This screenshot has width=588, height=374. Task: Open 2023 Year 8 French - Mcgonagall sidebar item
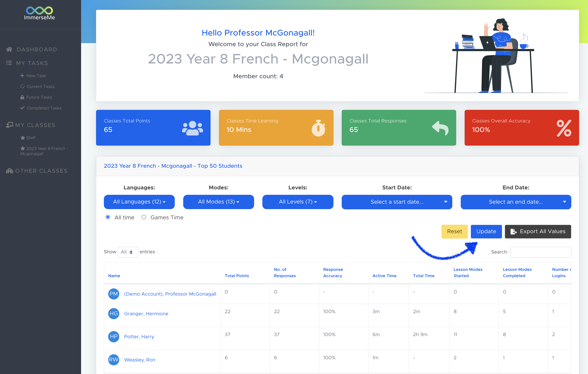tap(44, 151)
